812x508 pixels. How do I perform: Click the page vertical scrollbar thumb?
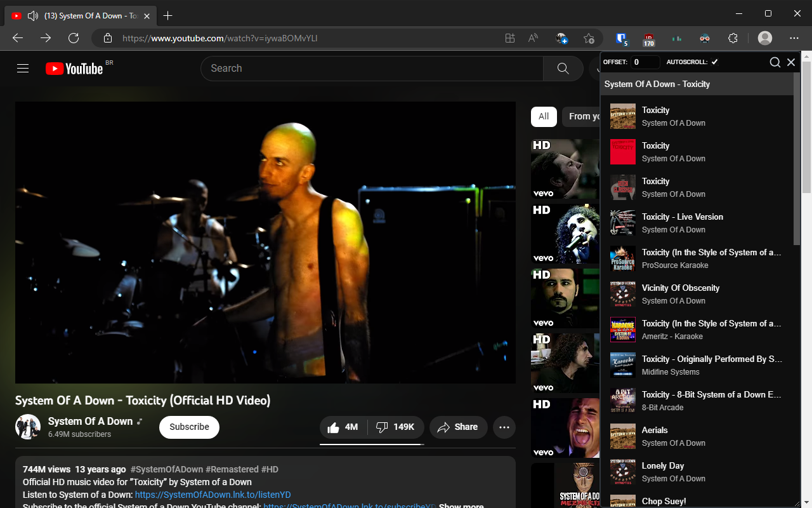[806, 127]
